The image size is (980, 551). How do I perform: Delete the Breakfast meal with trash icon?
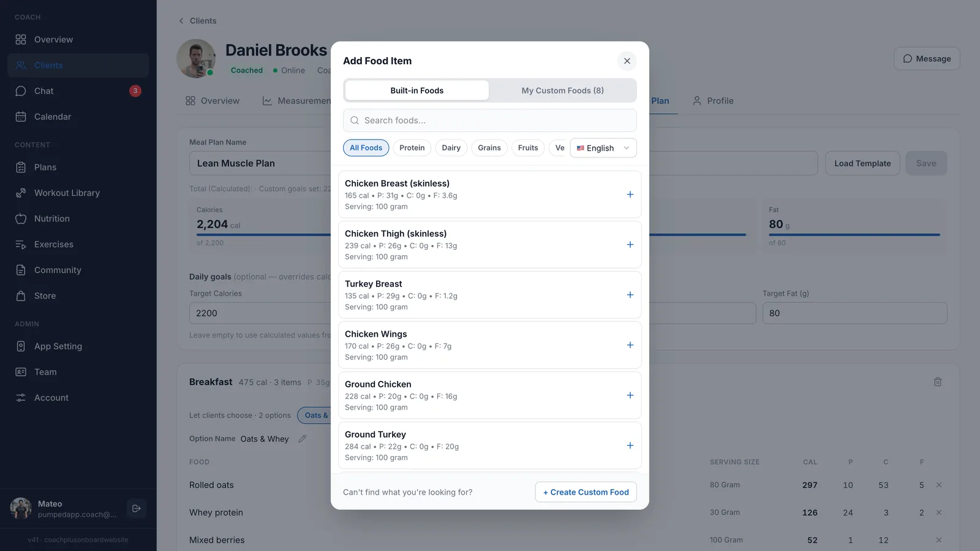[938, 382]
